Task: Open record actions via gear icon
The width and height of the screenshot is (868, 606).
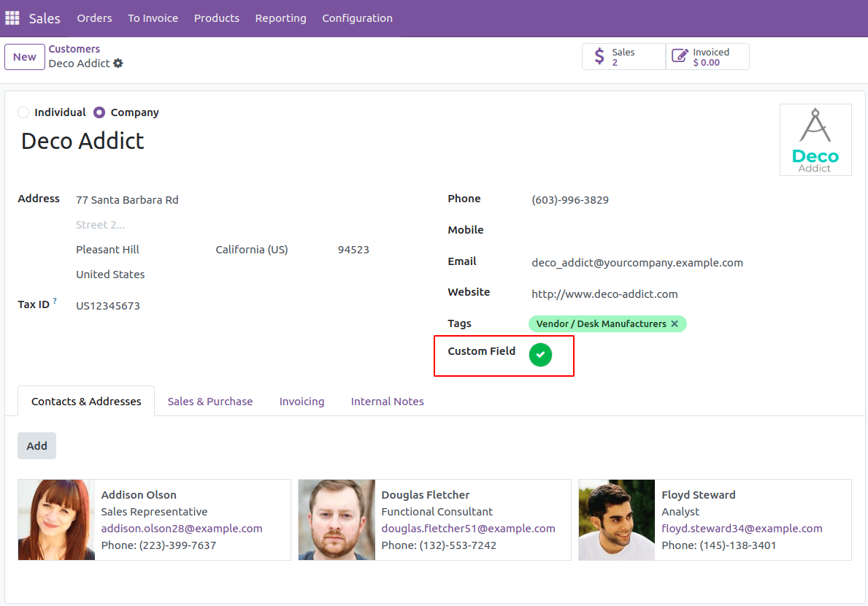Action: click(117, 64)
